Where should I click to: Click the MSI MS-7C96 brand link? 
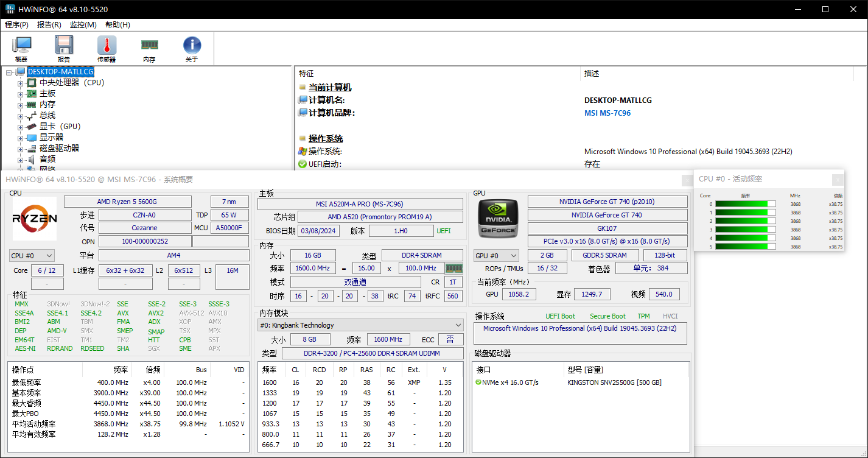pos(607,113)
